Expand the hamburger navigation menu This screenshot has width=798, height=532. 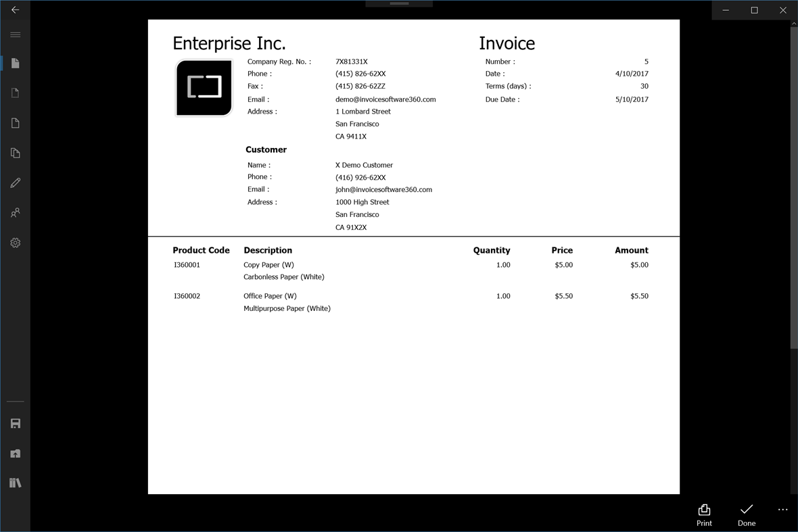[15, 34]
